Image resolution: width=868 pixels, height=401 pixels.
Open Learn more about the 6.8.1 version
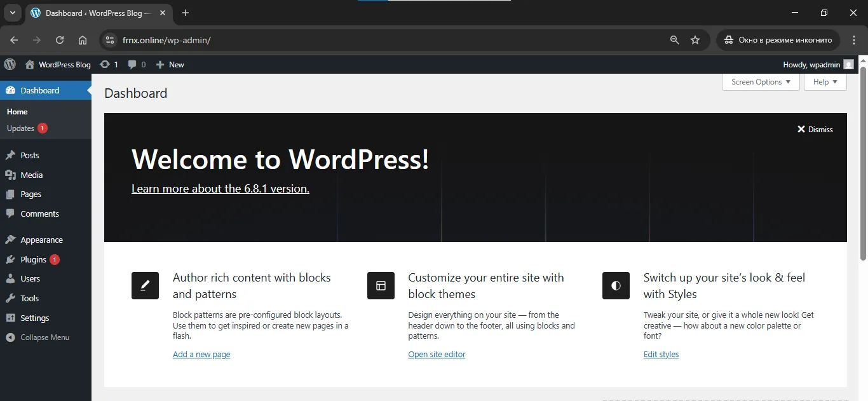pyautogui.click(x=220, y=189)
